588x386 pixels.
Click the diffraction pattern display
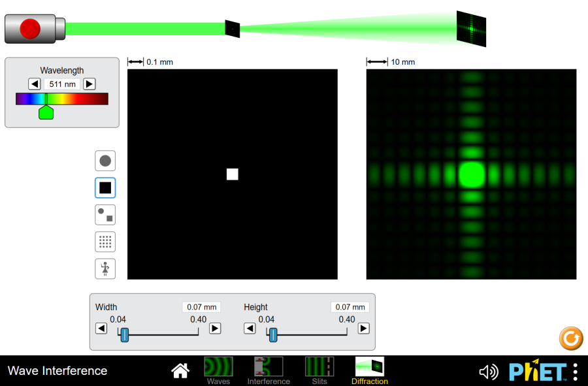tap(471, 174)
